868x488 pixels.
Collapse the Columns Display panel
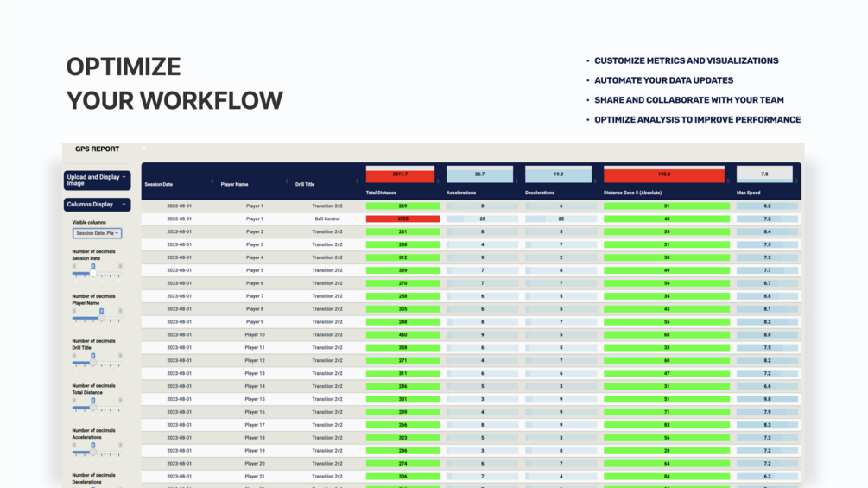[x=97, y=205]
